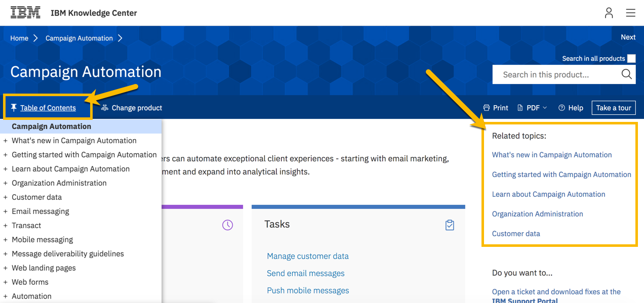Open the user profile icon
The height and width of the screenshot is (303, 644).
point(609,13)
